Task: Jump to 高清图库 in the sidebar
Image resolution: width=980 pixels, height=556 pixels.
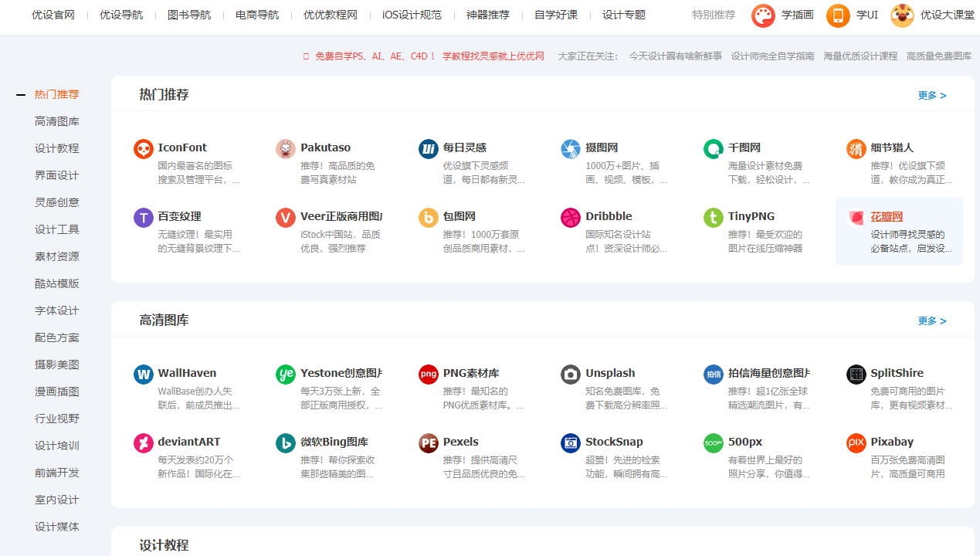Action: pos(57,121)
